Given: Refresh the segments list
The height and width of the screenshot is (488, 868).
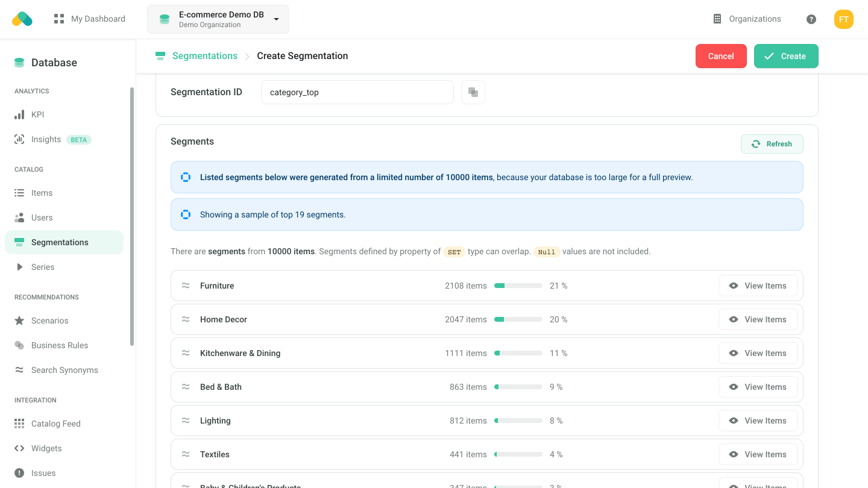Looking at the screenshot, I should [772, 144].
